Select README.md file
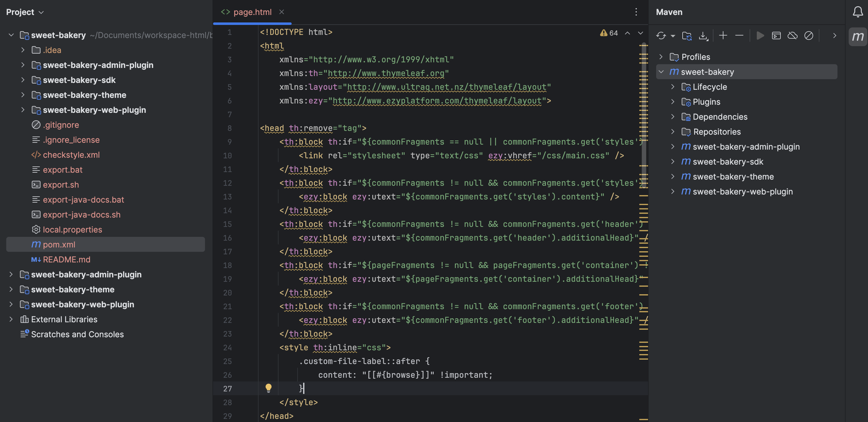 click(x=66, y=259)
